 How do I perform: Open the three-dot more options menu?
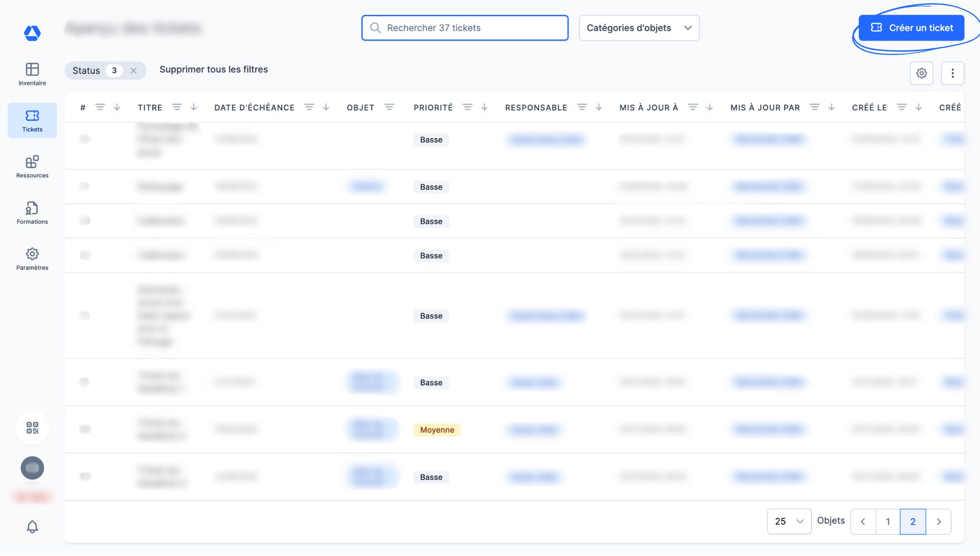coord(952,73)
